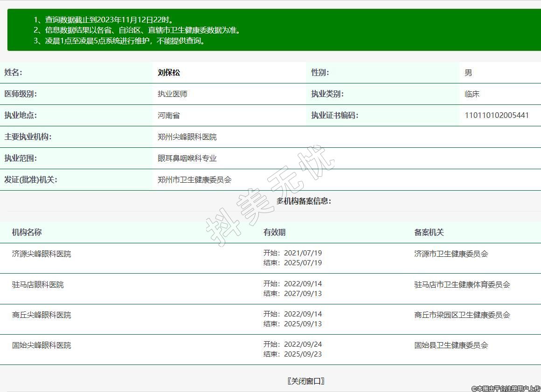
Task: Select the certificate number 110110102005441
Action: coord(497,116)
